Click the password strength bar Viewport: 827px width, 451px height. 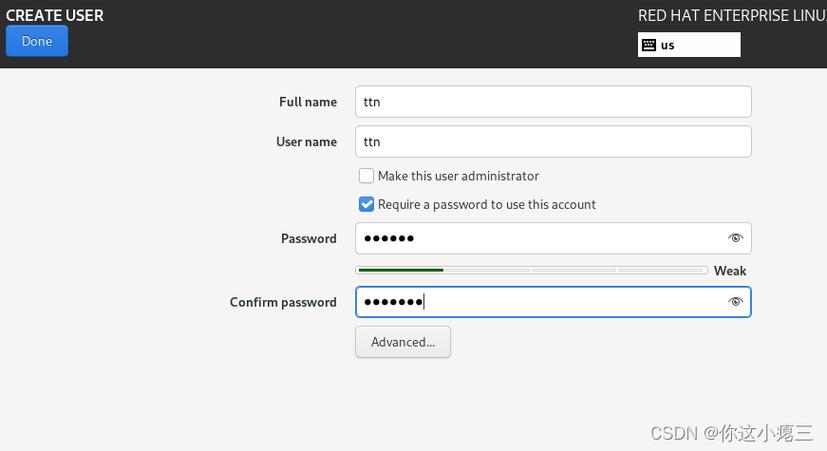(532, 270)
